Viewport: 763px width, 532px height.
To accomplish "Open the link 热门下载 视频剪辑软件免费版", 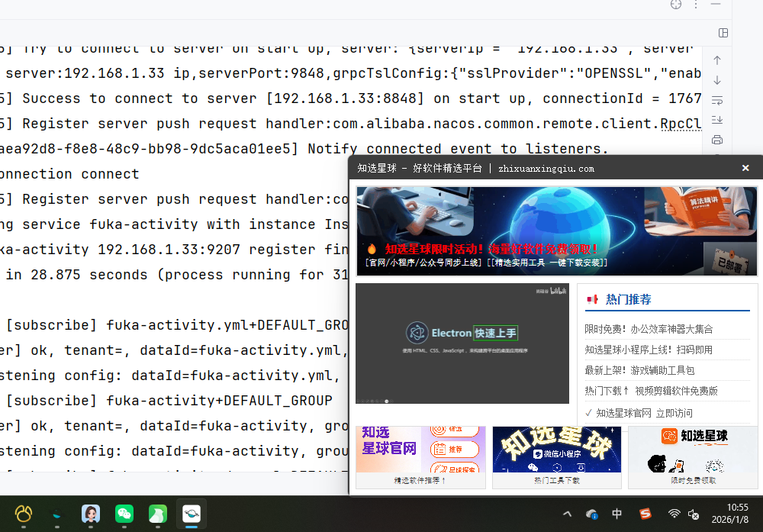I will 651,390.
